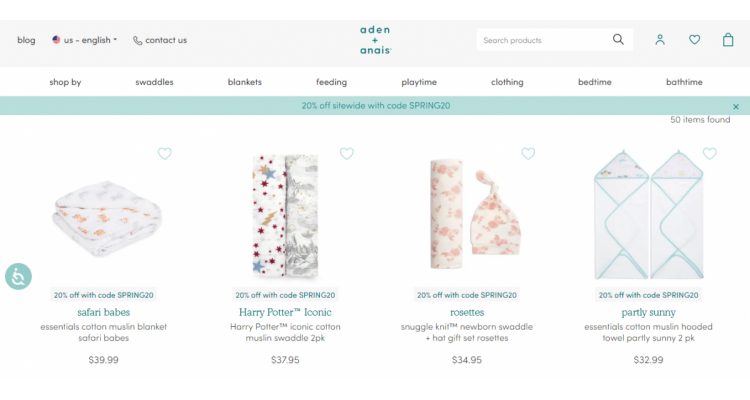750x400 pixels.
Task: Click the aden + anais logo
Action: coord(375,40)
